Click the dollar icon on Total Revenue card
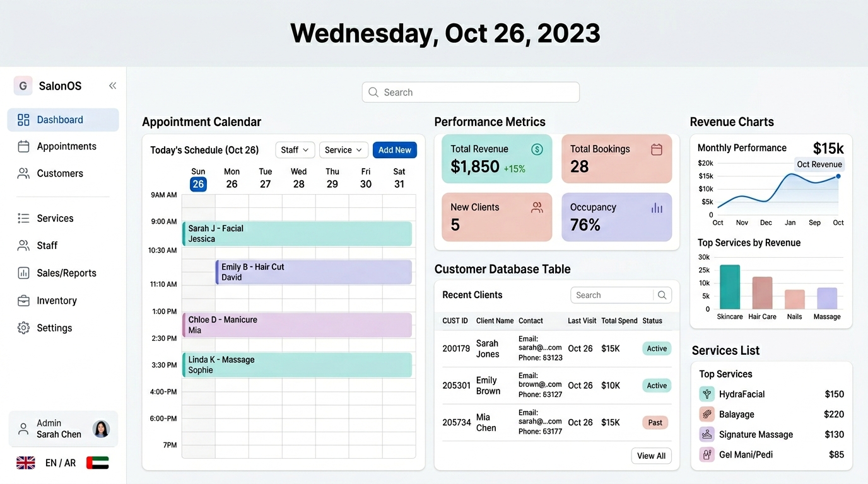 click(537, 149)
